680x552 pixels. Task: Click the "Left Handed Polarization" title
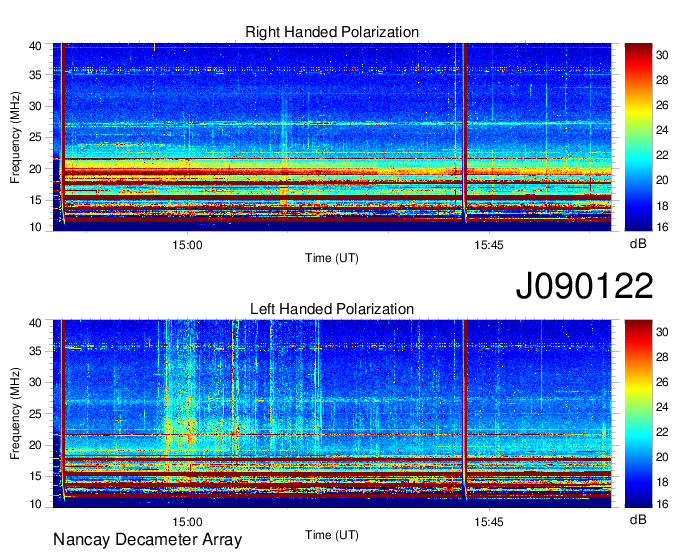point(332,309)
